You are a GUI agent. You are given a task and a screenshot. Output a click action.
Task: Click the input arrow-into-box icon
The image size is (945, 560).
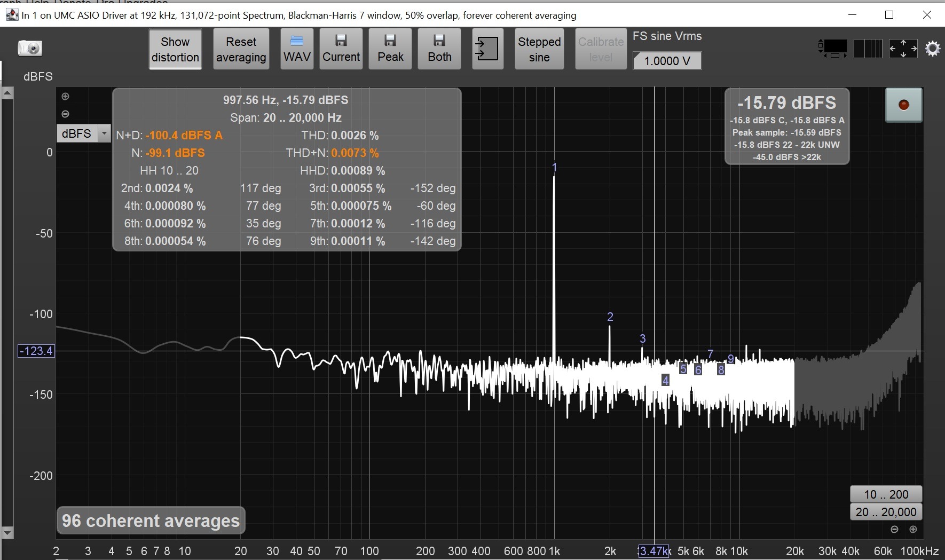click(487, 49)
